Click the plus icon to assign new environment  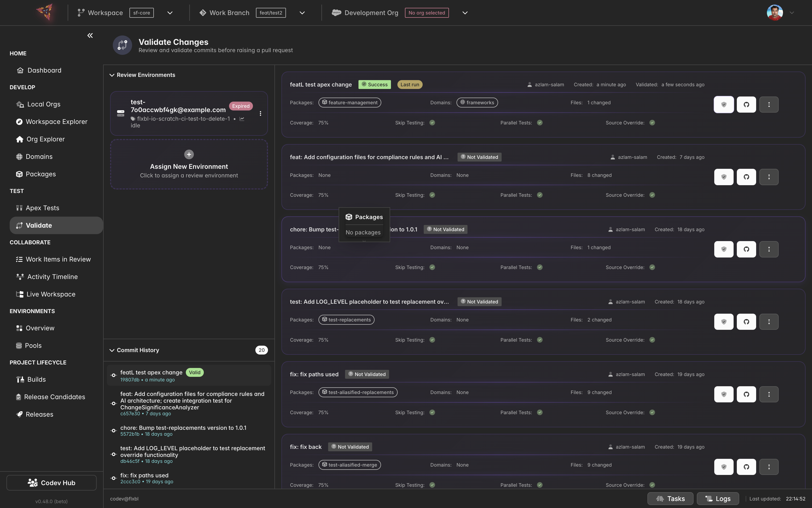click(189, 155)
